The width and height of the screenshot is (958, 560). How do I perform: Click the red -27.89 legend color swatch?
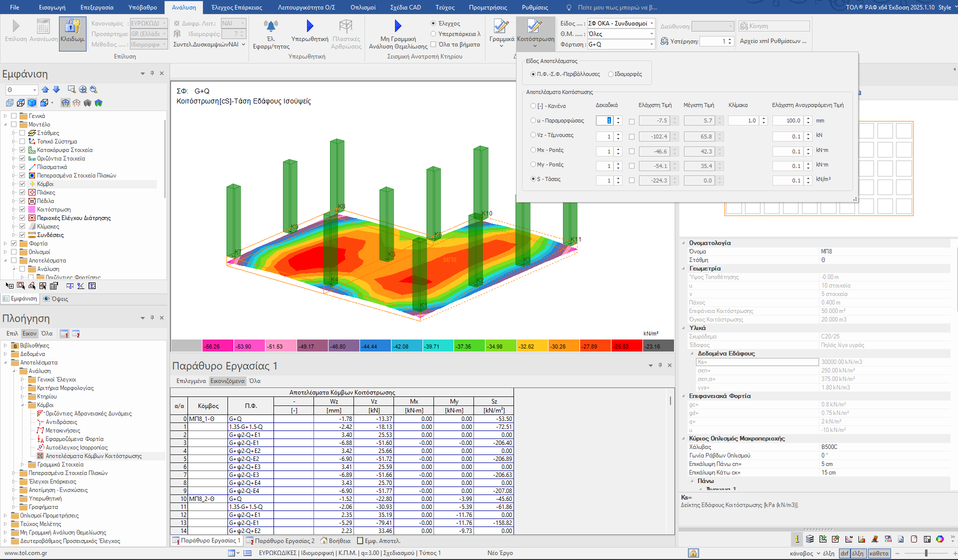tap(595, 346)
